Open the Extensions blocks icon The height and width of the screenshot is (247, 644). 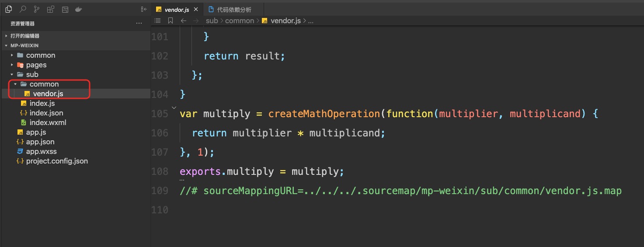[51, 9]
